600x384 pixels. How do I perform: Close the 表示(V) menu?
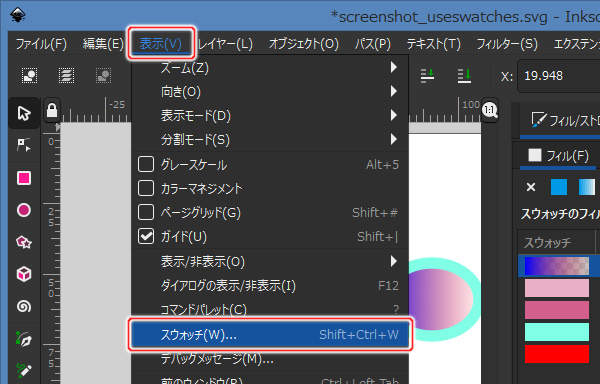(161, 44)
